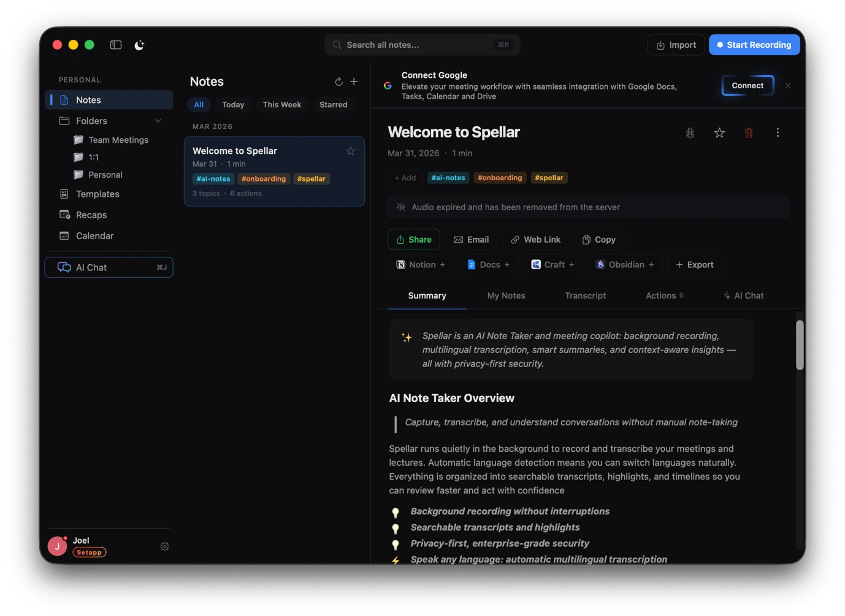Screen dimensions: 845x616
Task: Send the note by Email
Action: pyautogui.click(x=471, y=240)
